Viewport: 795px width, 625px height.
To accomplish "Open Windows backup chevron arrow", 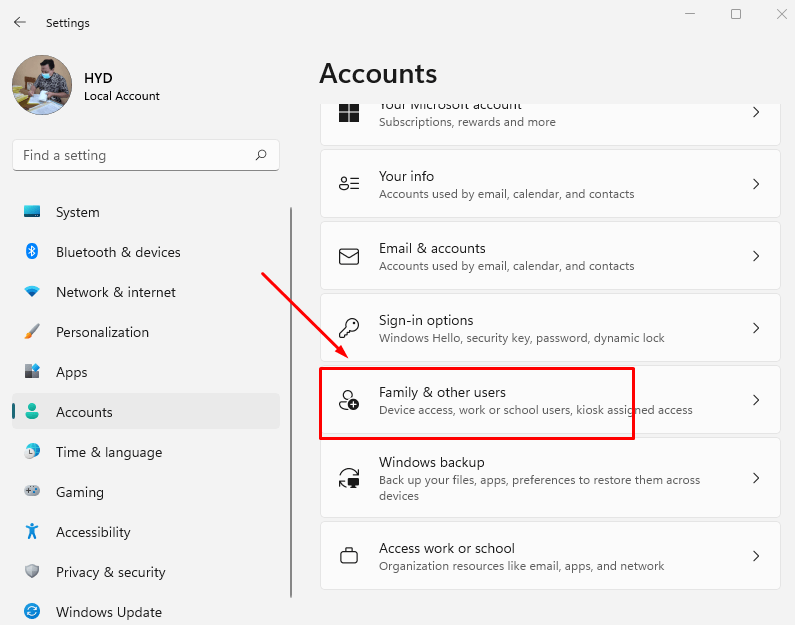I will click(756, 478).
